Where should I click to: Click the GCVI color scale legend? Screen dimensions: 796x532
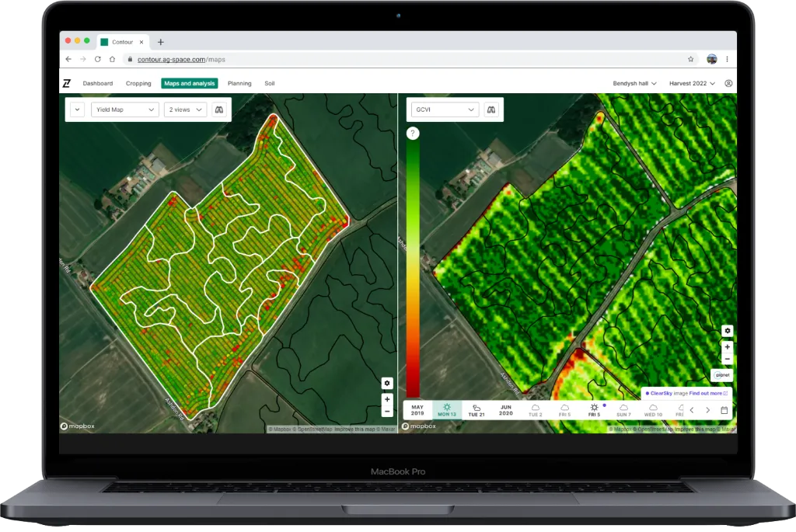pos(413,268)
